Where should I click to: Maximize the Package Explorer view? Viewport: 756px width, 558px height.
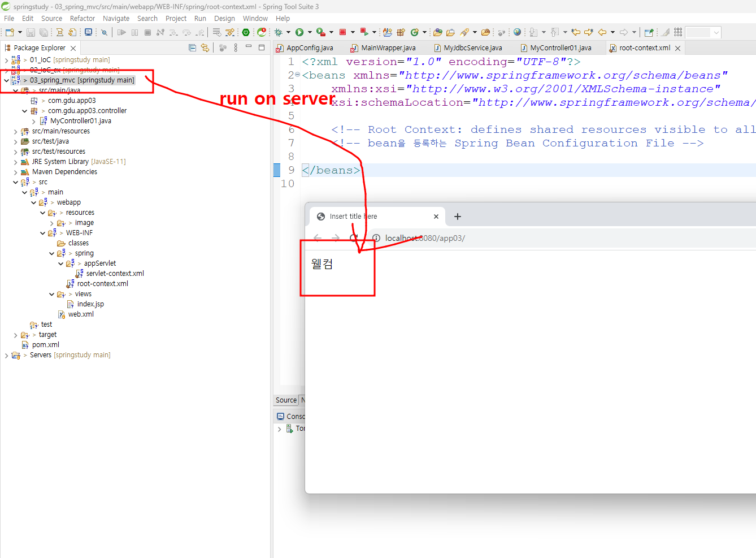pyautogui.click(x=262, y=47)
